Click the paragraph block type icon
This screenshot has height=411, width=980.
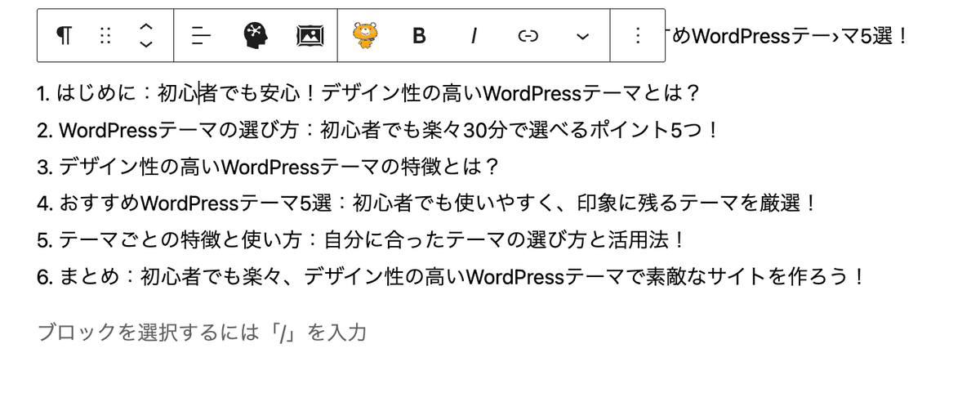pyautogui.click(x=64, y=35)
